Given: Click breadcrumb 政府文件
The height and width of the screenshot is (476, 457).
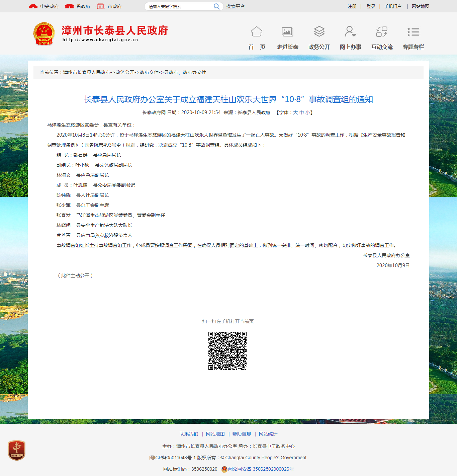Looking at the screenshot, I should point(149,72).
